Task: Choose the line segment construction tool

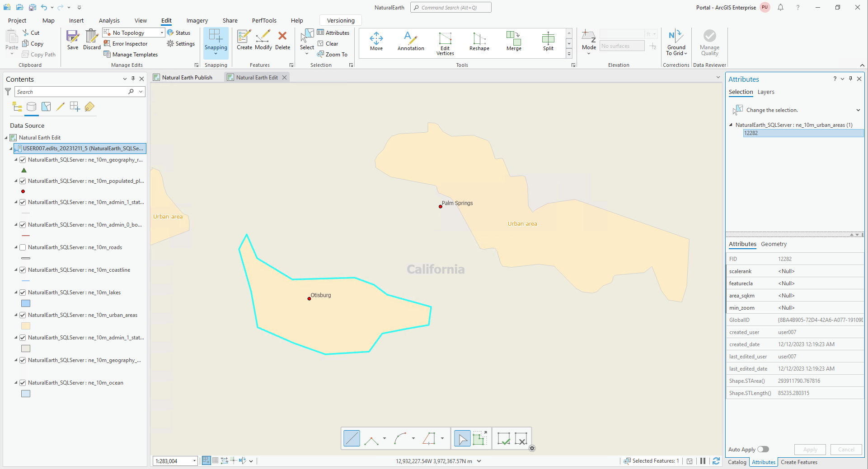Action: tap(352, 438)
